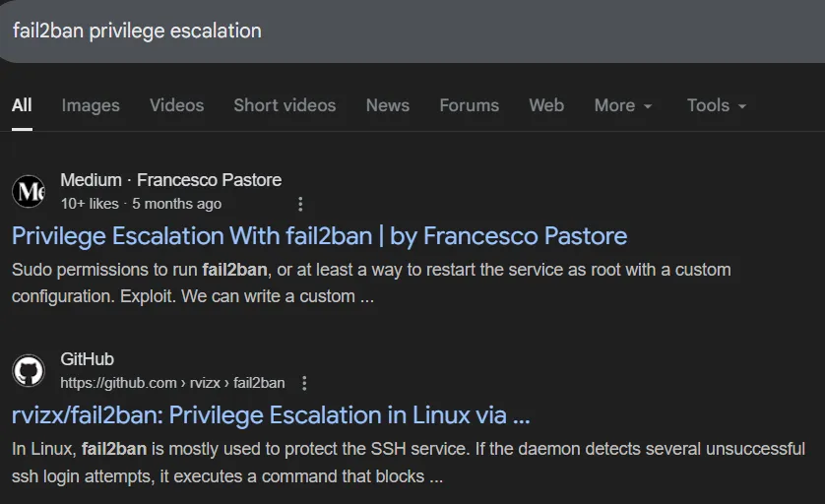The width and height of the screenshot is (825, 504).
Task: Click the search box with fail2ban query
Action: pos(394,31)
